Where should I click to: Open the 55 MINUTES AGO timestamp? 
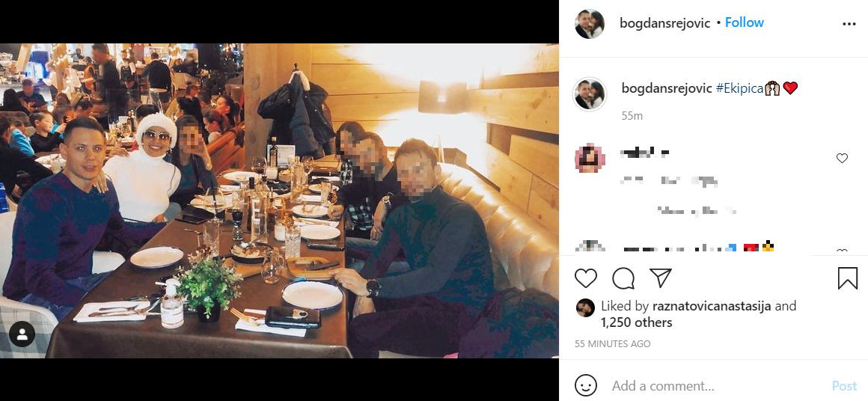point(612,343)
